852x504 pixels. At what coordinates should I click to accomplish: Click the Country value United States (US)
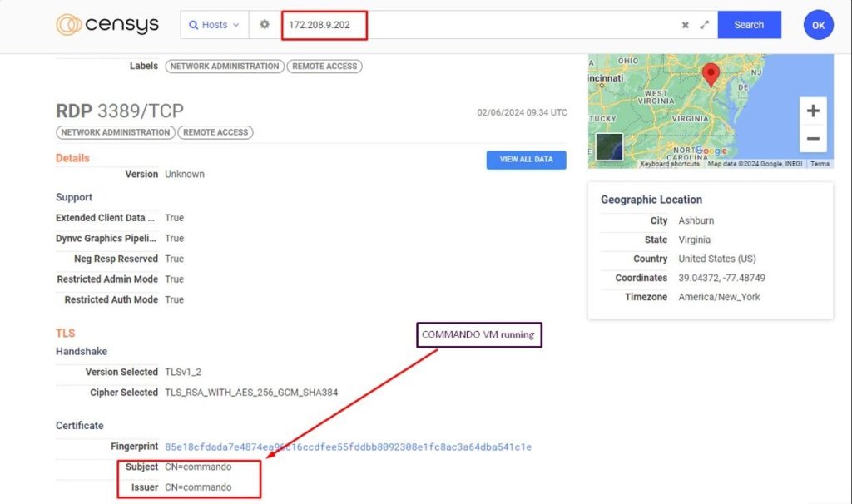point(716,259)
